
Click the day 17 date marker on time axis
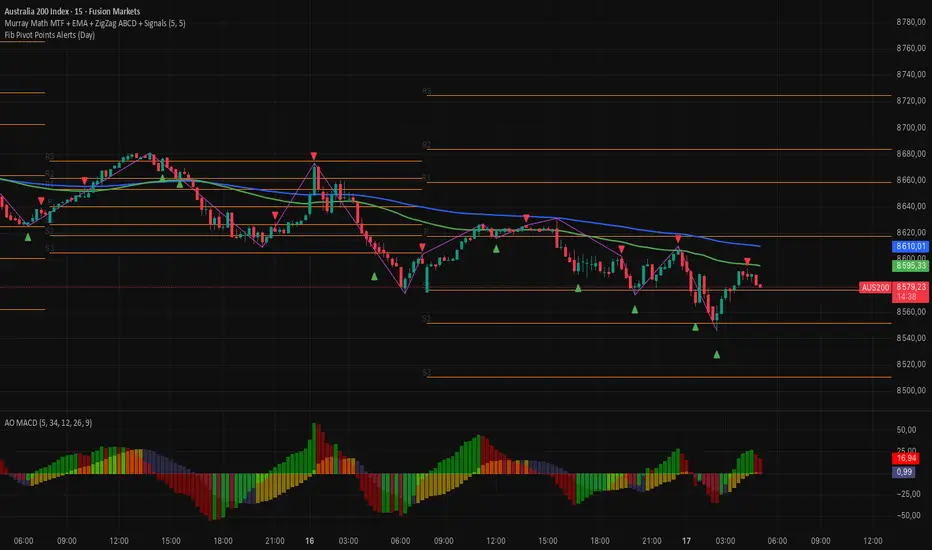coord(687,540)
